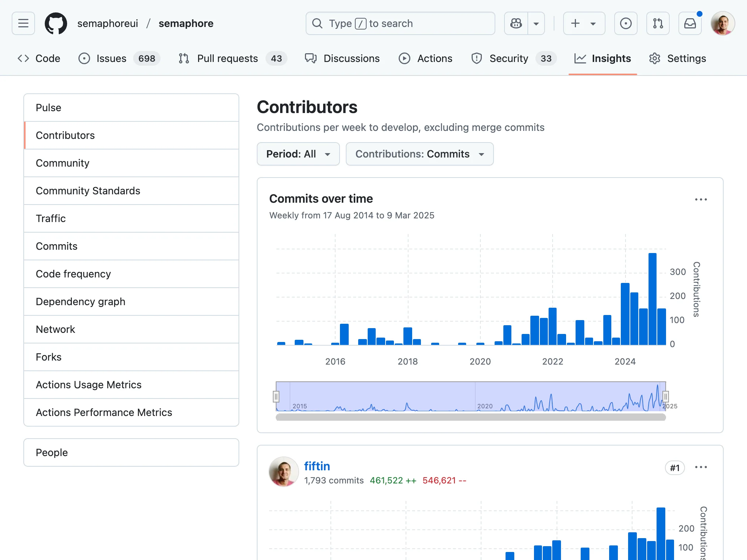
Task: View your pull requests icon in header
Action: [658, 23]
